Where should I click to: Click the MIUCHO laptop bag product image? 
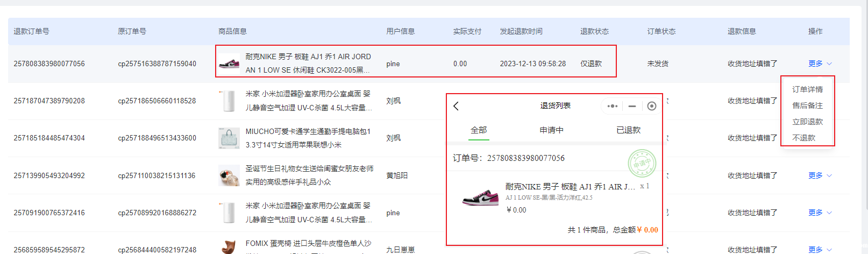coord(229,138)
